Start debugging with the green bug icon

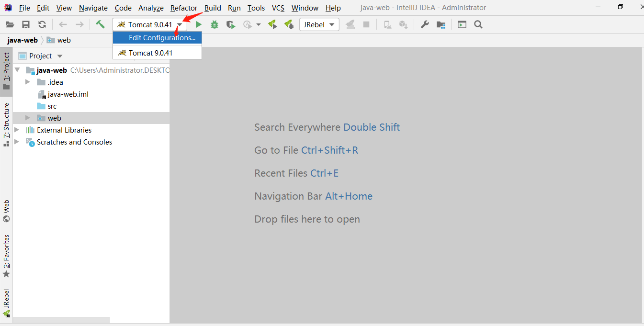click(x=215, y=24)
